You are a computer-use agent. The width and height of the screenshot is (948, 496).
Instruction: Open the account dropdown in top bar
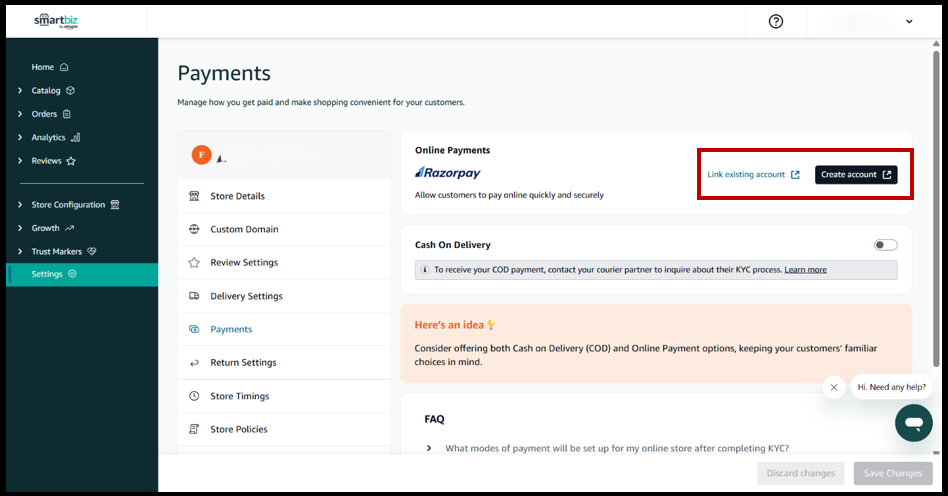pos(908,21)
